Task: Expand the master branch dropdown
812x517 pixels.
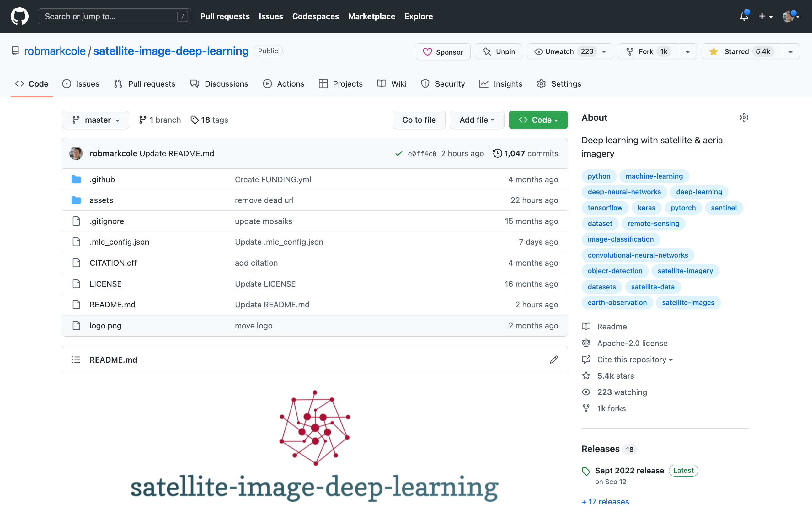Action: [x=95, y=120]
